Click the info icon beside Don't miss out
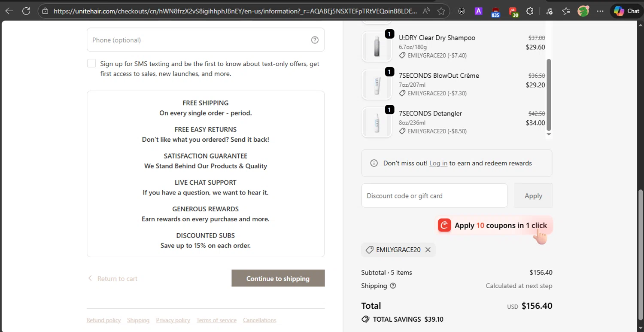This screenshot has width=644, height=332. click(374, 163)
